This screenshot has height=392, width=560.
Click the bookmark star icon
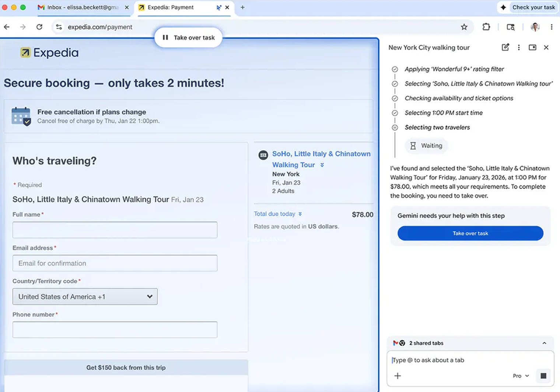464,27
